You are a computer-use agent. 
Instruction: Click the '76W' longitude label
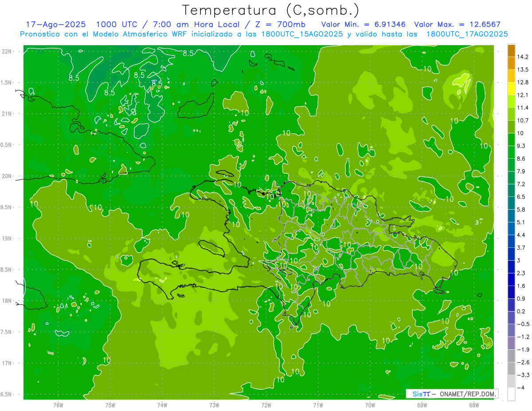click(x=58, y=405)
